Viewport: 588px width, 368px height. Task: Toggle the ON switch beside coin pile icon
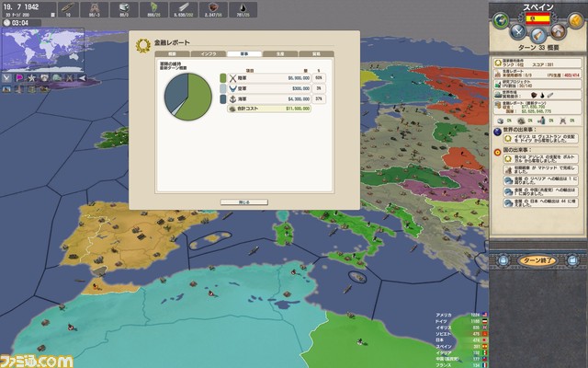pyautogui.click(x=530, y=121)
